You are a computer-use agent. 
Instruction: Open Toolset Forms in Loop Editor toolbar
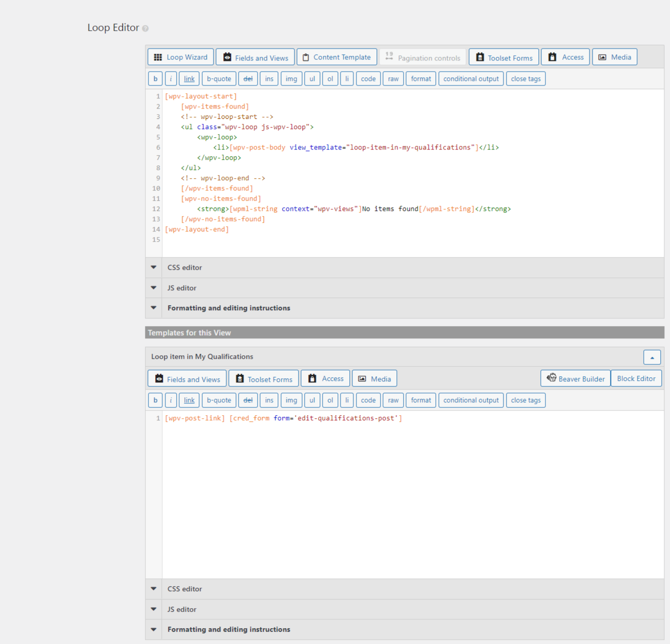tap(504, 57)
